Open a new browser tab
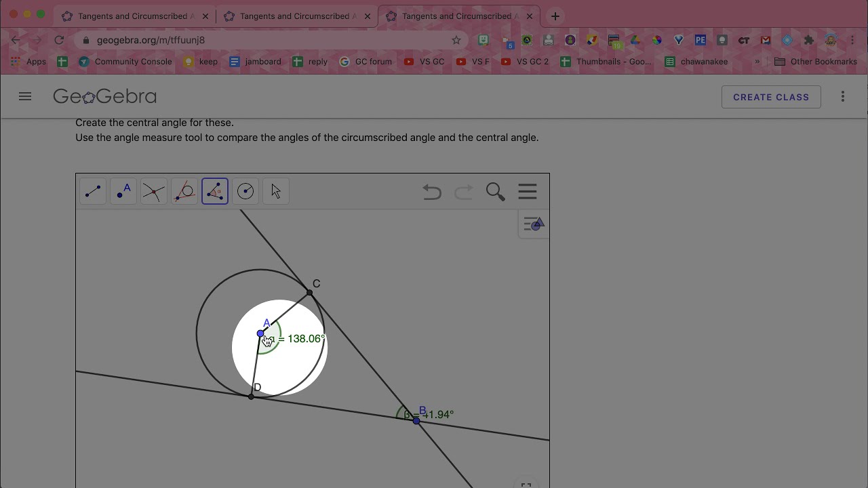 pos(555,16)
